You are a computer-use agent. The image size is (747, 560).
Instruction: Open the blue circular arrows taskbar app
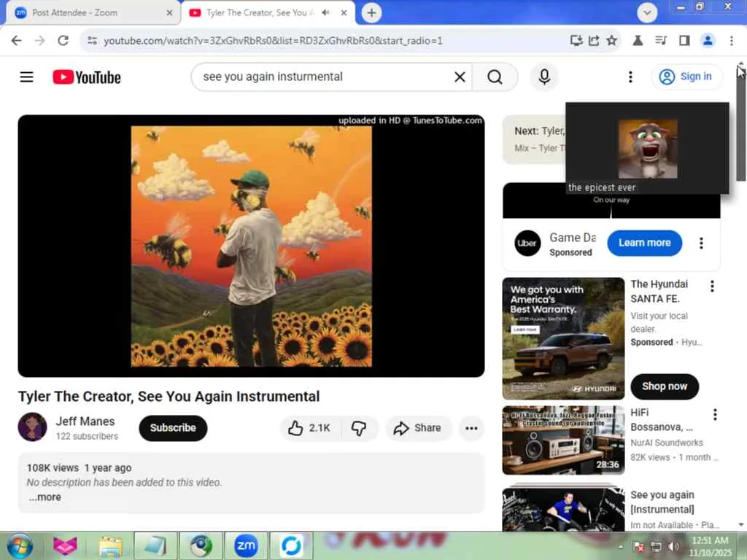[291, 545]
